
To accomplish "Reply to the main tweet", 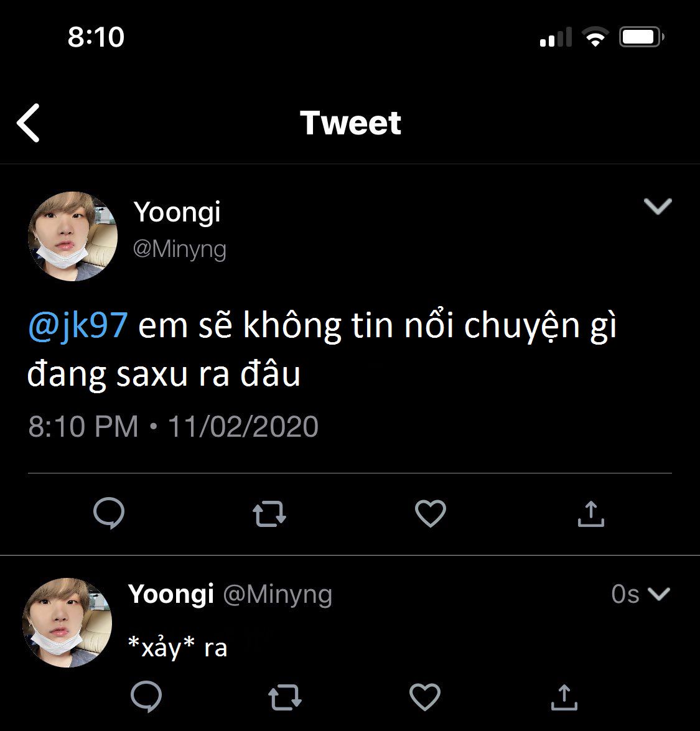I will 109,514.
